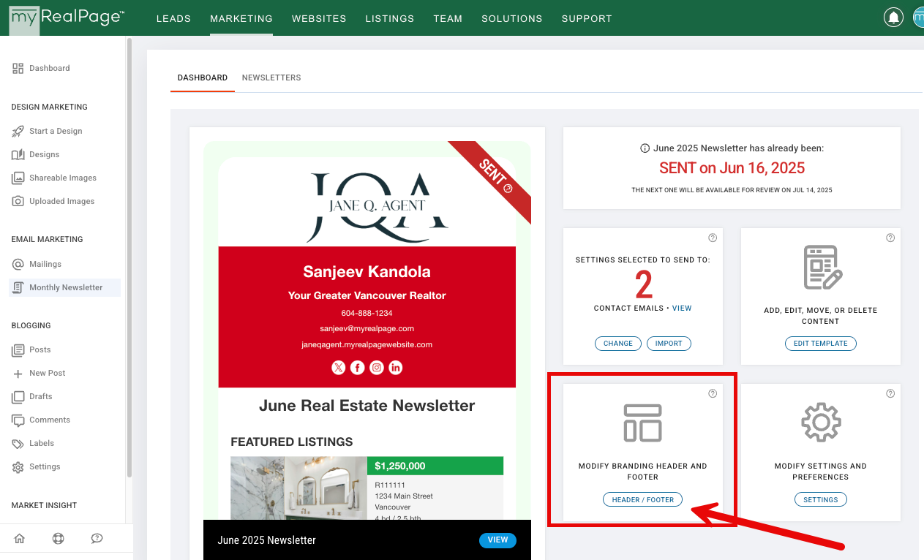Open the Labels manager

41,443
